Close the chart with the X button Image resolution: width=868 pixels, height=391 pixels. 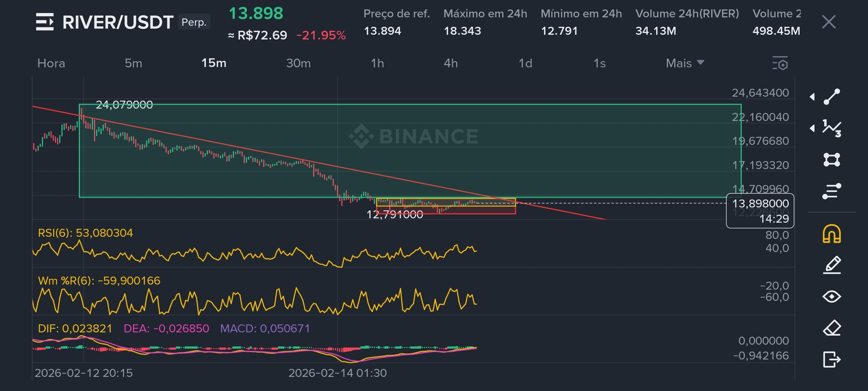tap(829, 22)
